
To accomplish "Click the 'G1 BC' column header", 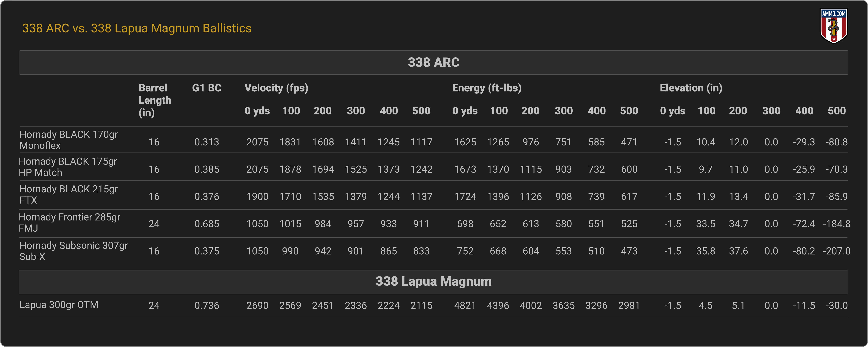I will (x=207, y=88).
